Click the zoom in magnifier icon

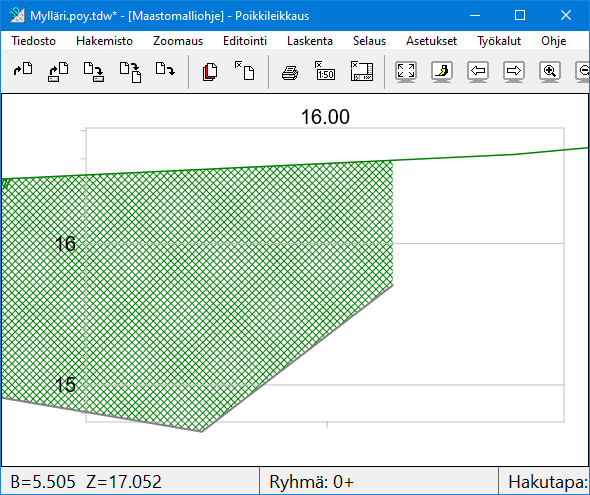550,71
